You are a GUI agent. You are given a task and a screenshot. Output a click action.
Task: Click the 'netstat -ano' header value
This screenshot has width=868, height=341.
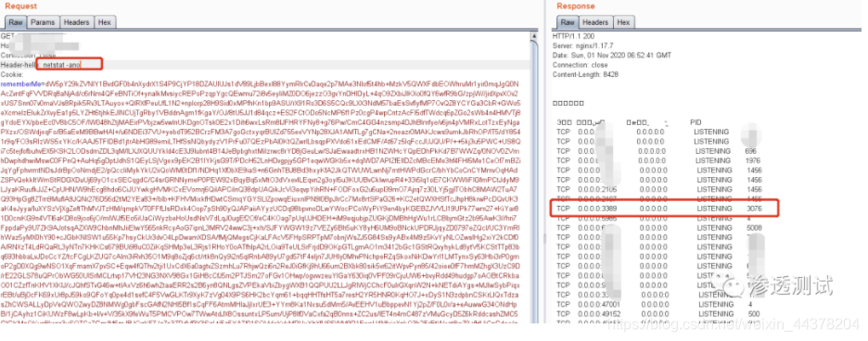(x=62, y=65)
